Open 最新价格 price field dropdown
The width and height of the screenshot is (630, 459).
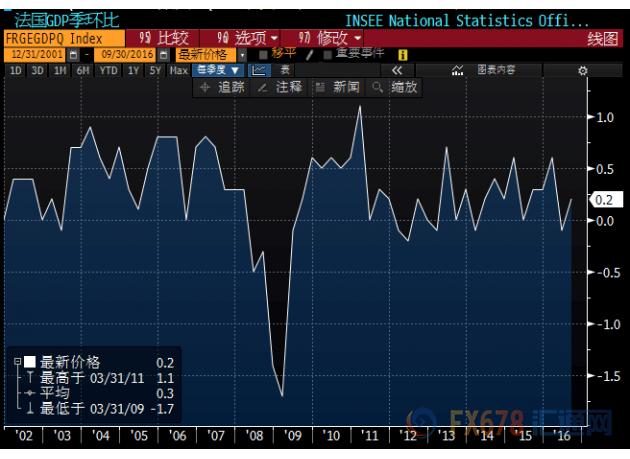(207, 55)
